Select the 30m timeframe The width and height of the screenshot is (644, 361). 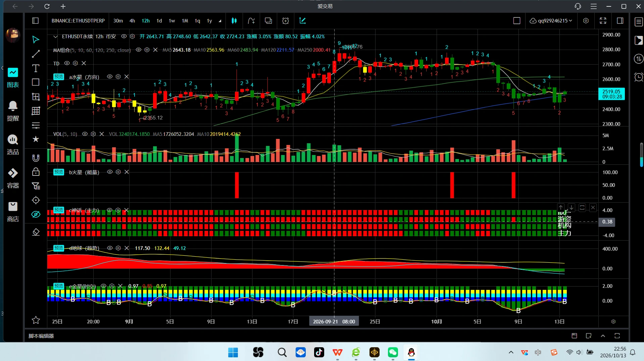(x=118, y=21)
